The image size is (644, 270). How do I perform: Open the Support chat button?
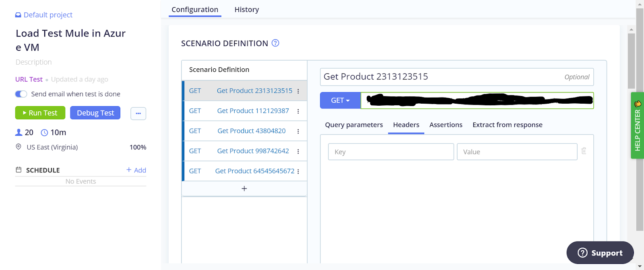(600, 253)
